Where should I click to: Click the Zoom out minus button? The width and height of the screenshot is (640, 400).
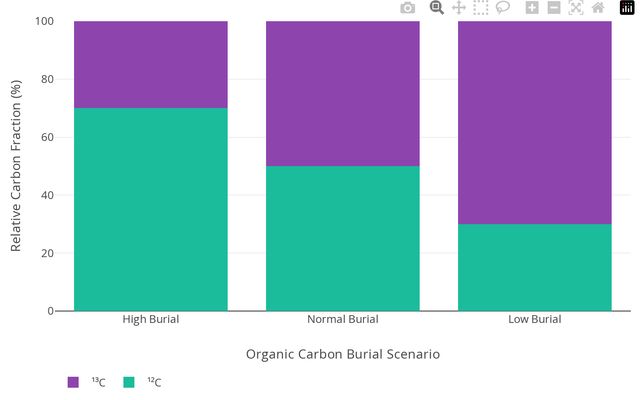point(554,8)
